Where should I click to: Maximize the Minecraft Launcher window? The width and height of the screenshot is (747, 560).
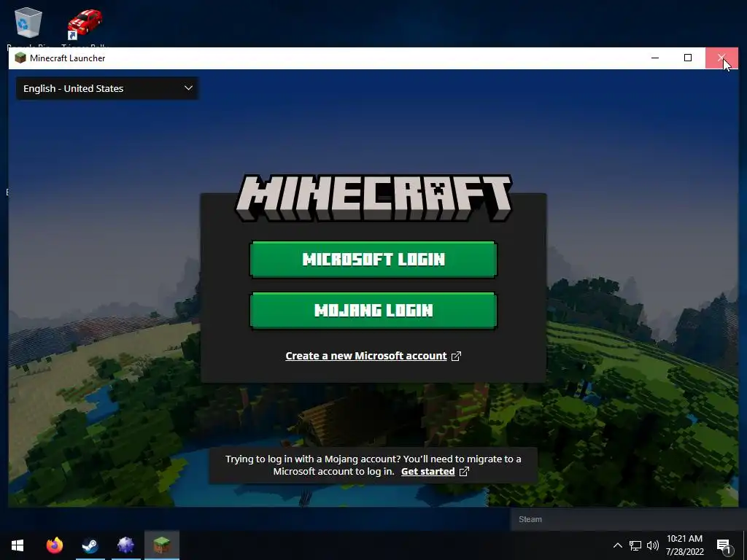coord(688,58)
